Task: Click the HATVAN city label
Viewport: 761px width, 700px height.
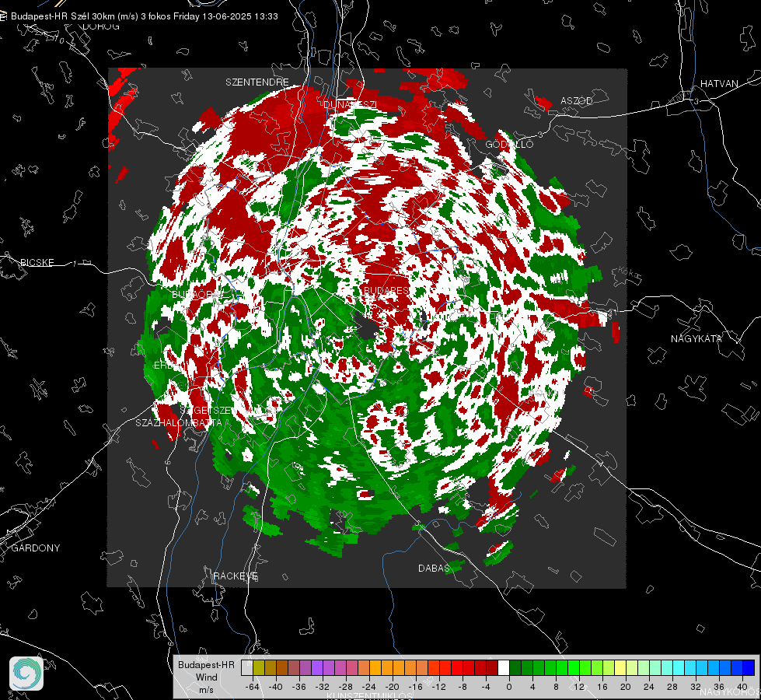Action: pos(719,83)
